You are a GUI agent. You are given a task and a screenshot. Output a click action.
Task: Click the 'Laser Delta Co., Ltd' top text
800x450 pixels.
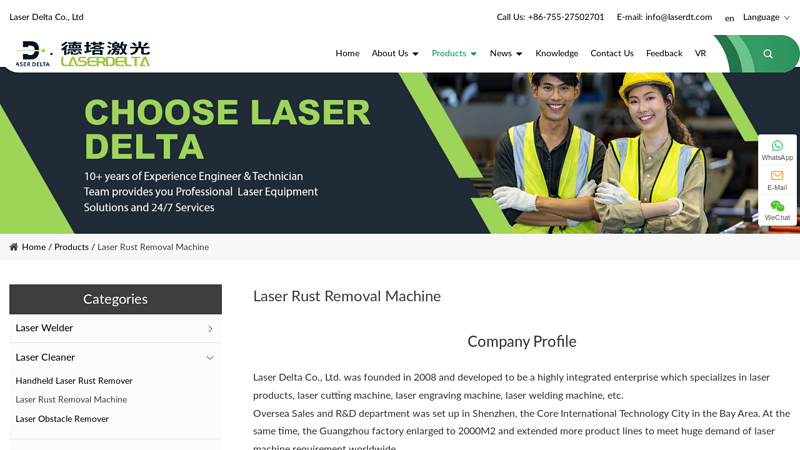point(46,17)
